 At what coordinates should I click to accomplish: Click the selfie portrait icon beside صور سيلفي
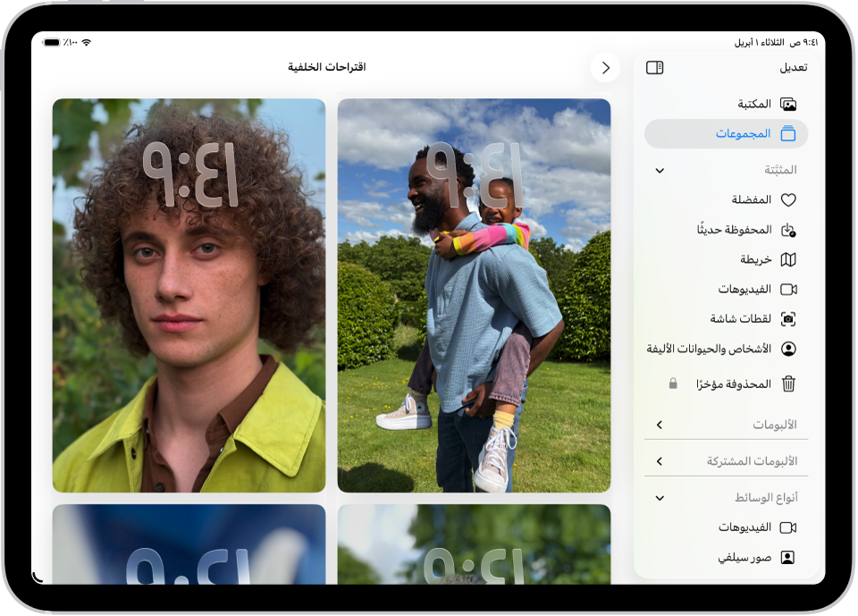pyautogui.click(x=787, y=557)
